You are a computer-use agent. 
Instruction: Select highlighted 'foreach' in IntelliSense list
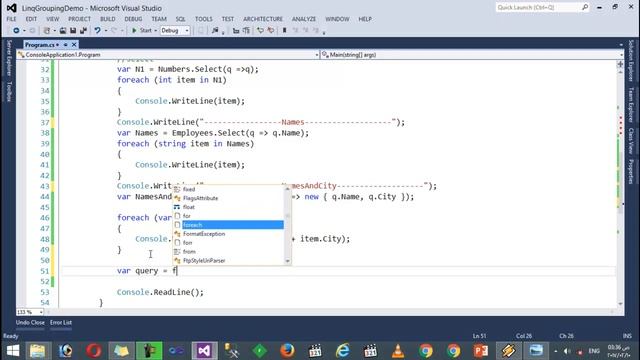[229, 225]
